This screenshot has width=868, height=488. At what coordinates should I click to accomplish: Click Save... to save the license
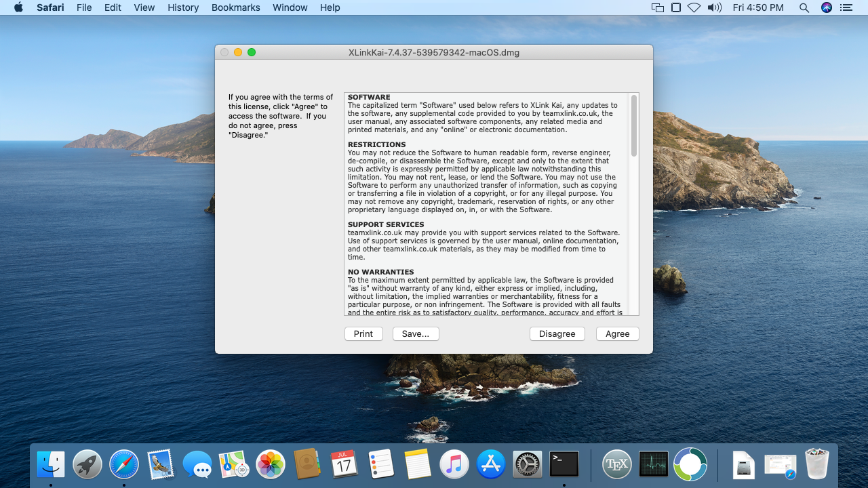[x=415, y=333]
